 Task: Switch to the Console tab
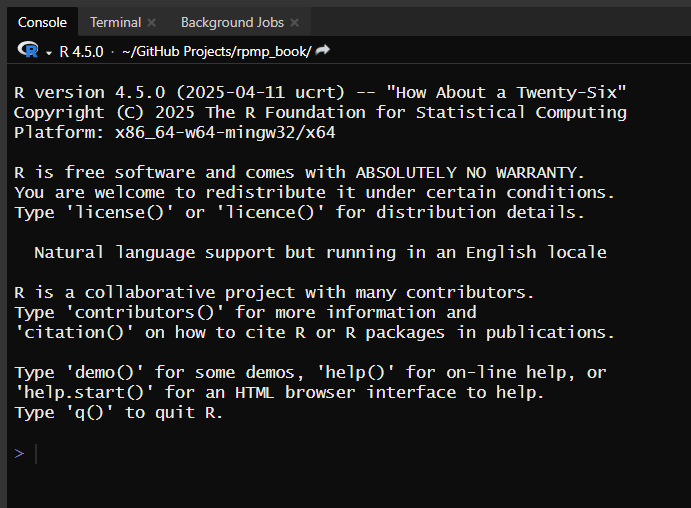click(x=42, y=22)
